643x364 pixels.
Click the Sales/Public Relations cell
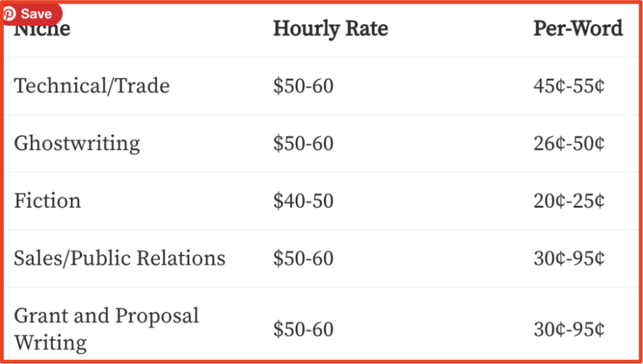120,259
